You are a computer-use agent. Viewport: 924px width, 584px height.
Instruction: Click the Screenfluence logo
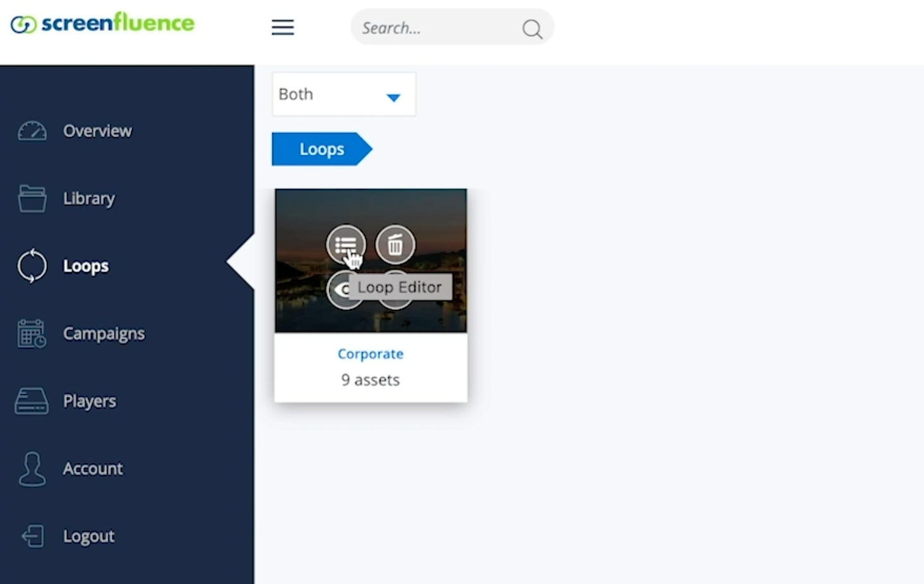click(102, 23)
